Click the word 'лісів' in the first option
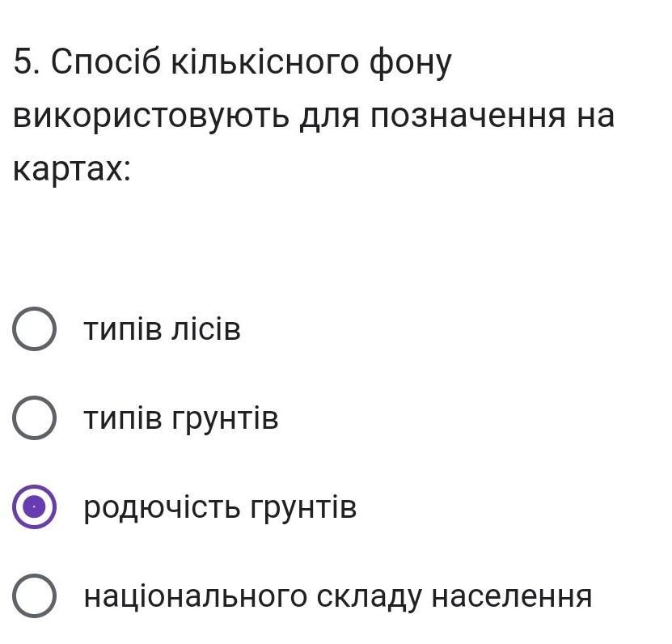 [x=206, y=328]
